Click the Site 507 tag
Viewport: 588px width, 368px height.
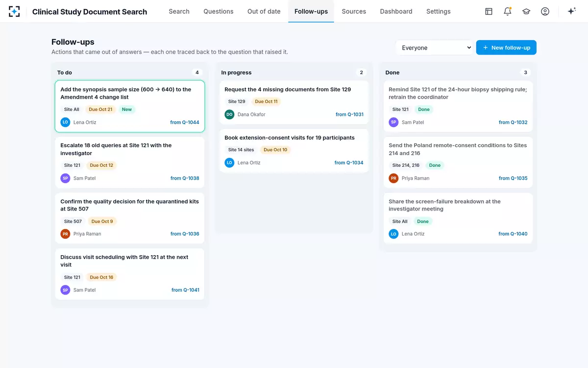point(73,221)
